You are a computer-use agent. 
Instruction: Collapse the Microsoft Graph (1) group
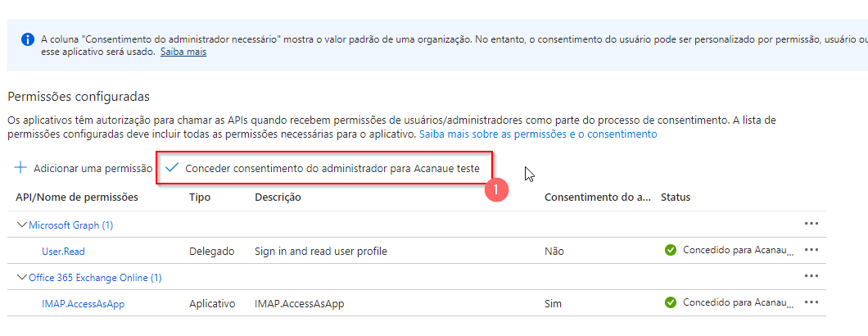point(22,225)
